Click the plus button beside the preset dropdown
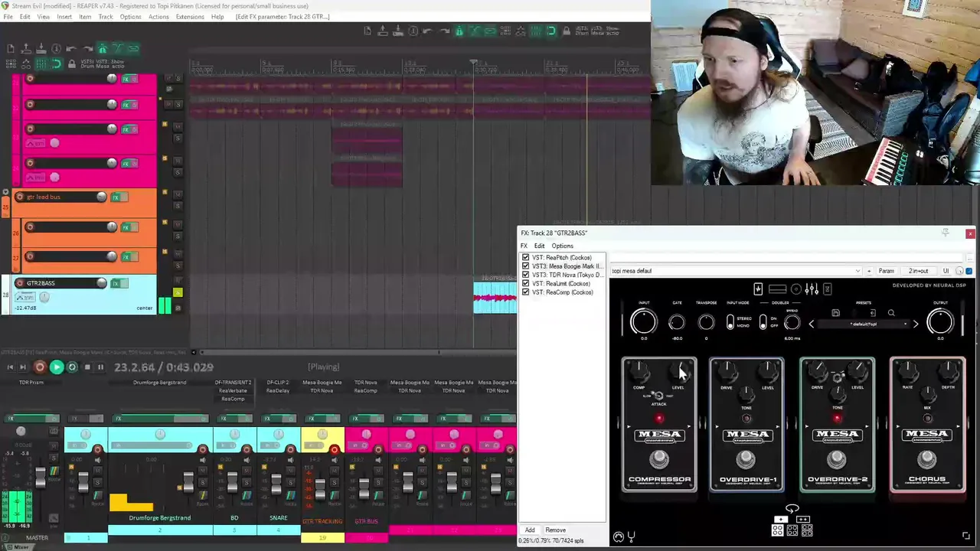The height and width of the screenshot is (551, 980). (x=869, y=271)
